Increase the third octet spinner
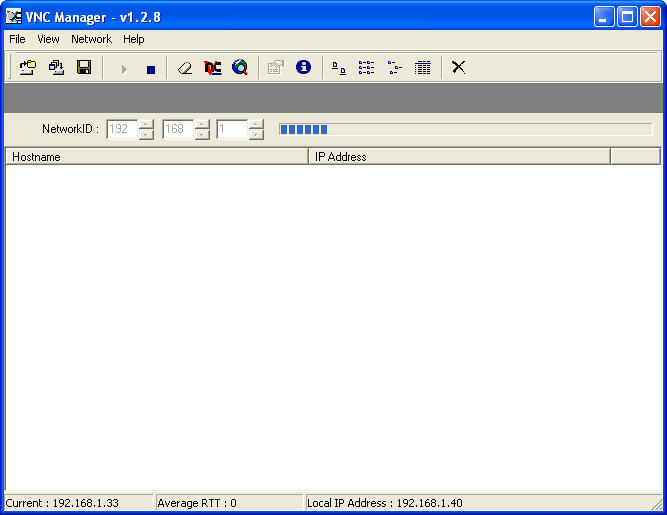667x515 pixels. tap(256, 124)
